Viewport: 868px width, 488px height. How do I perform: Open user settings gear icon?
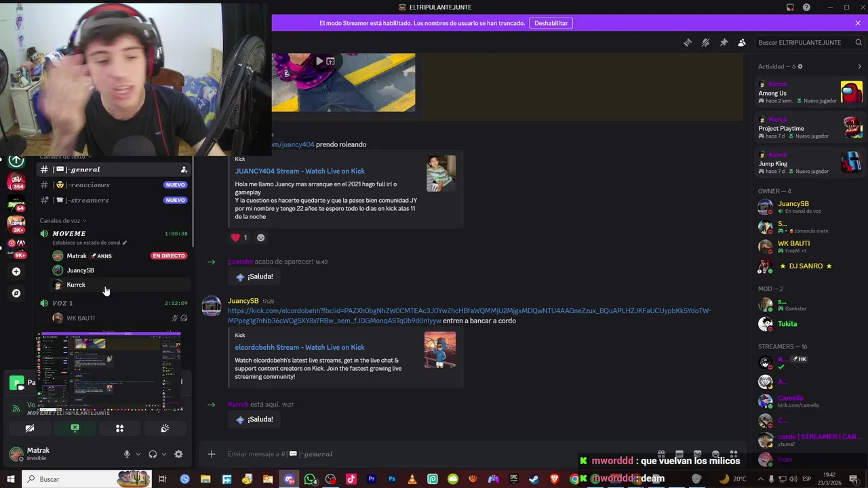[178, 454]
